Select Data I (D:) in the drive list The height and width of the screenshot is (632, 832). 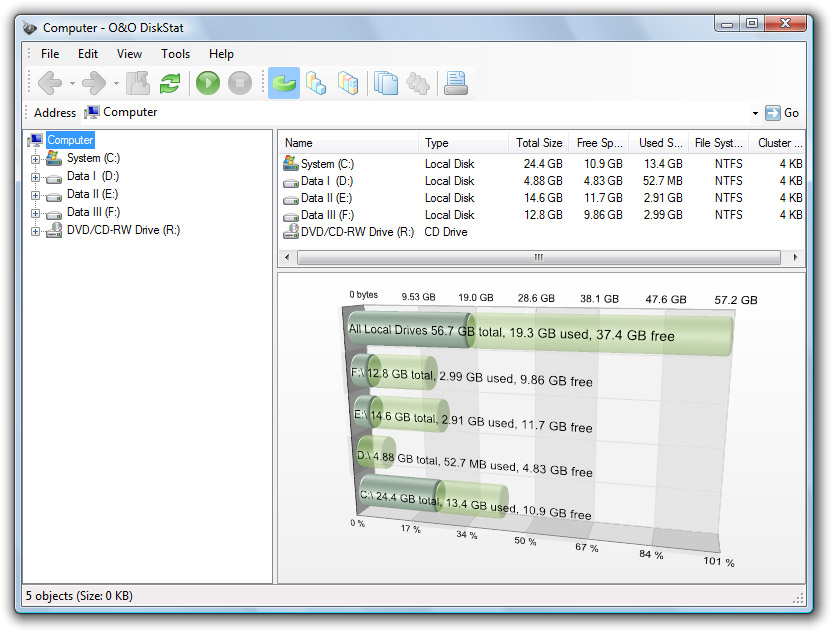coord(326,181)
